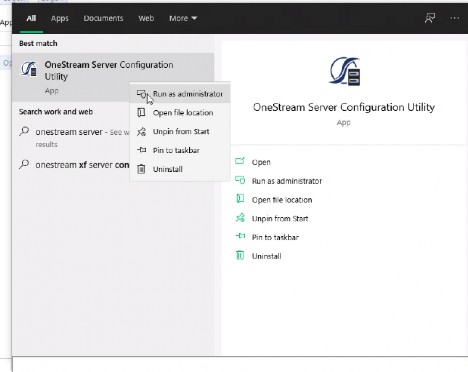The width and height of the screenshot is (468, 372).
Task: Open the three-dots options menu
Action: pyautogui.click(x=455, y=18)
